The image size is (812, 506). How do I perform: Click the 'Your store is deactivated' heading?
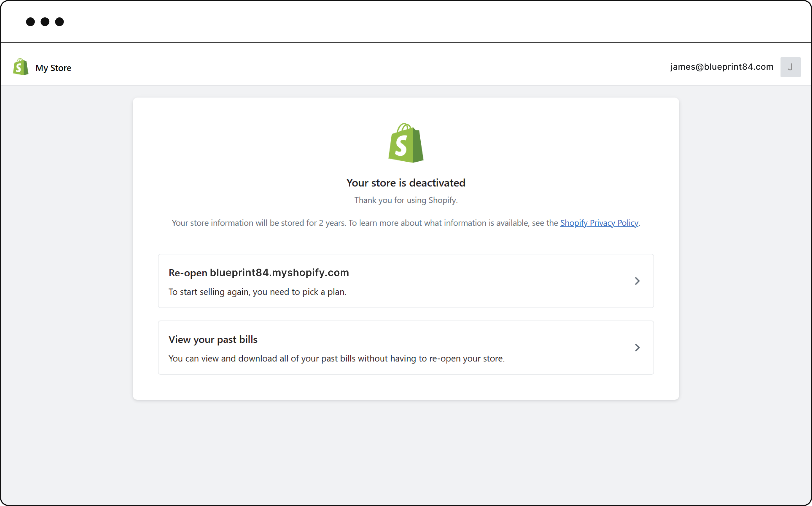406,183
